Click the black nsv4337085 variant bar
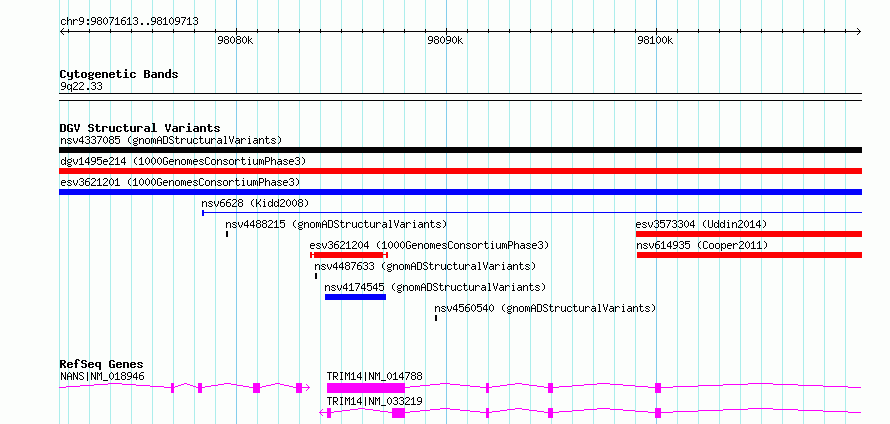The width and height of the screenshot is (890, 424). pos(460,150)
